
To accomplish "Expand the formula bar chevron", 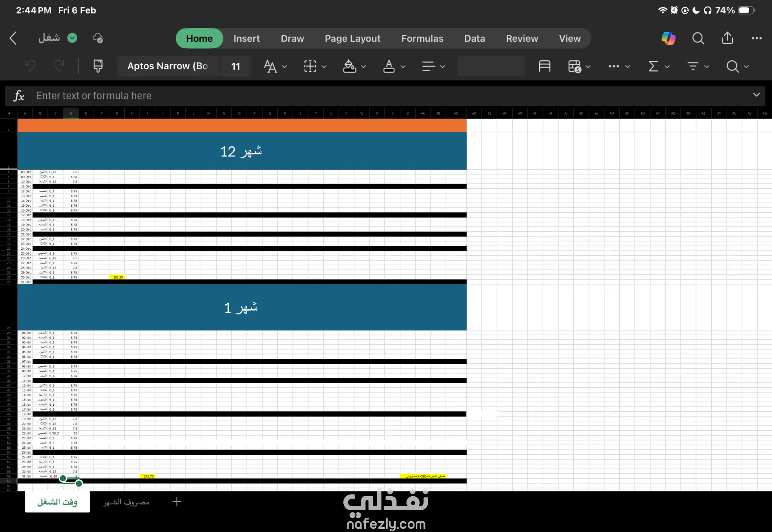I will pyautogui.click(x=756, y=95).
